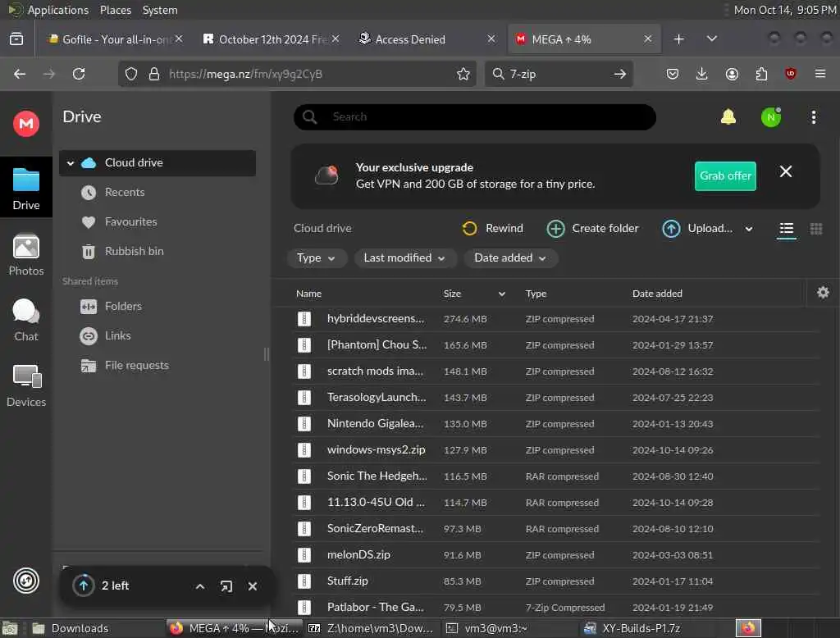Image resolution: width=840 pixels, height=638 pixels.
Task: Open the Devices section
Action: (25, 385)
